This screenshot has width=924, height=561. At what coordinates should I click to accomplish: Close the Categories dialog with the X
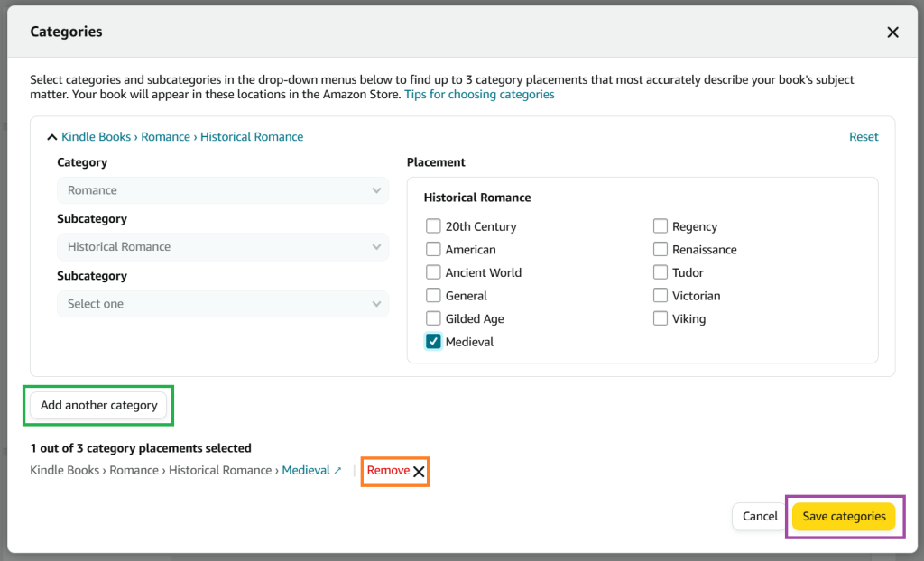(x=892, y=32)
